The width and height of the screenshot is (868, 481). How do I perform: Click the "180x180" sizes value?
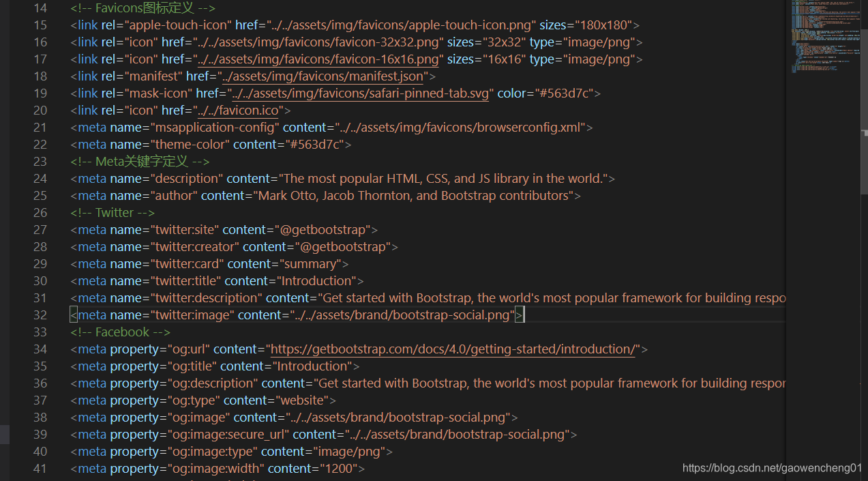[602, 25]
